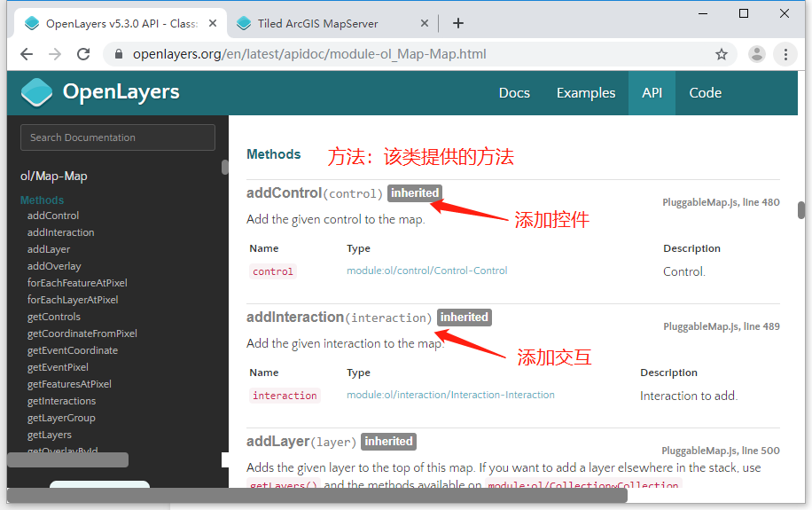Open module:ol/control/Control-Control type link
Screen dimensions: 812x510
point(426,271)
